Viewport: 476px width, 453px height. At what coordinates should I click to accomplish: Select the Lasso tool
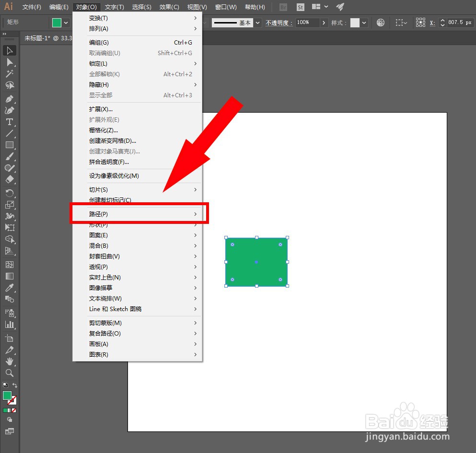[10, 85]
